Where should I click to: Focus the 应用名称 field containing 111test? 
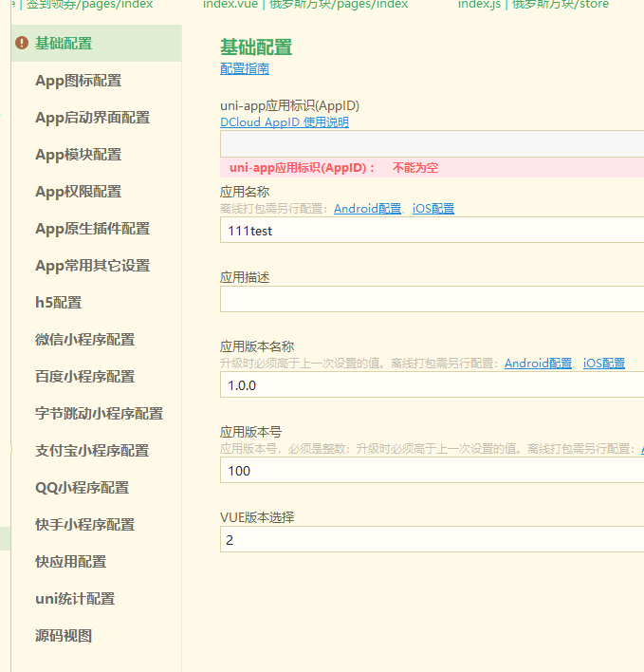pyautogui.click(x=432, y=230)
